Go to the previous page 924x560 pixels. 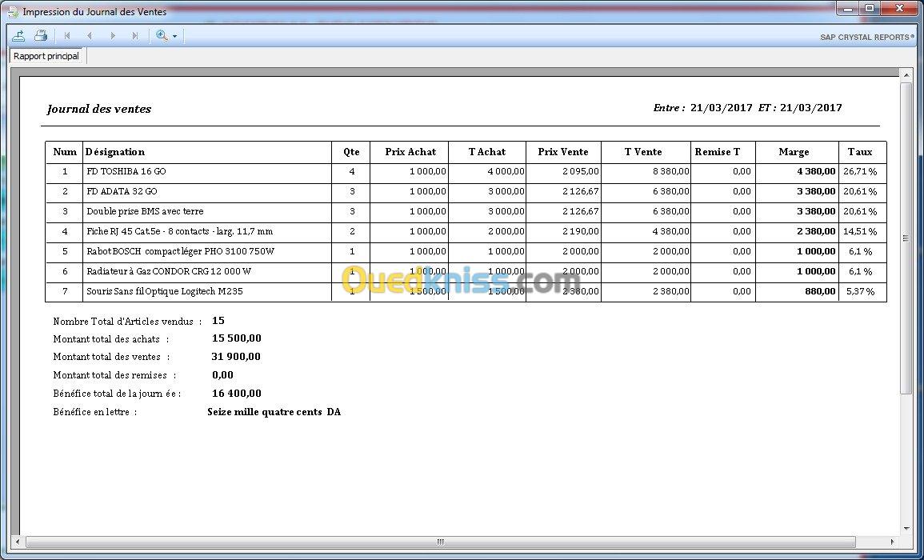90,36
